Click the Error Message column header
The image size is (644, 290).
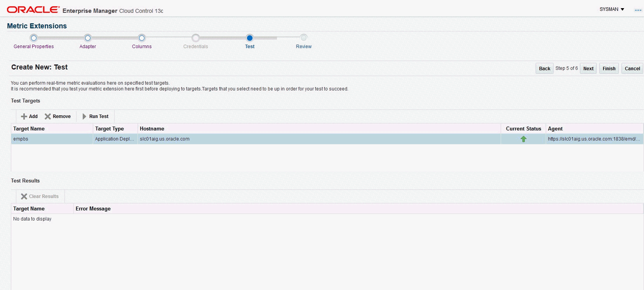click(x=358, y=209)
